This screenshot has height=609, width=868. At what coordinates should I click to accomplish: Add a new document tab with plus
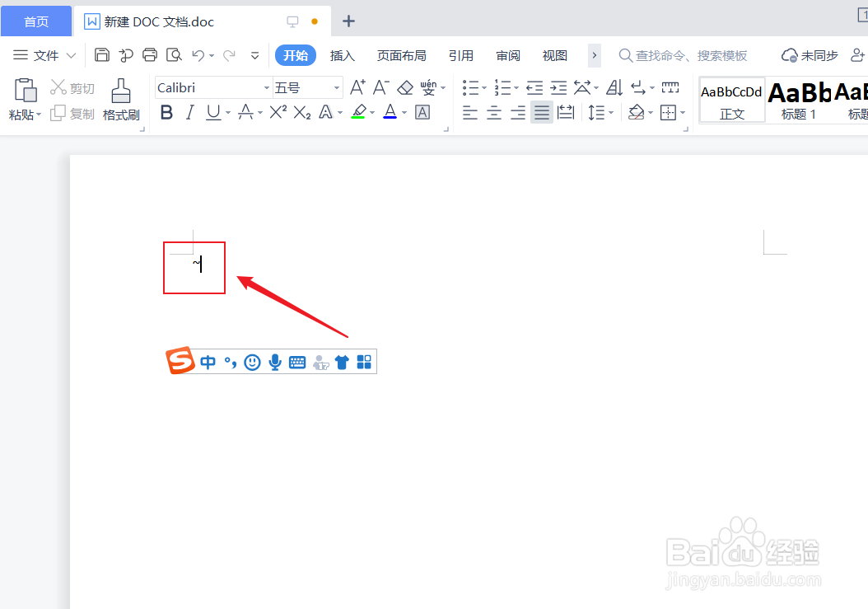(x=348, y=21)
